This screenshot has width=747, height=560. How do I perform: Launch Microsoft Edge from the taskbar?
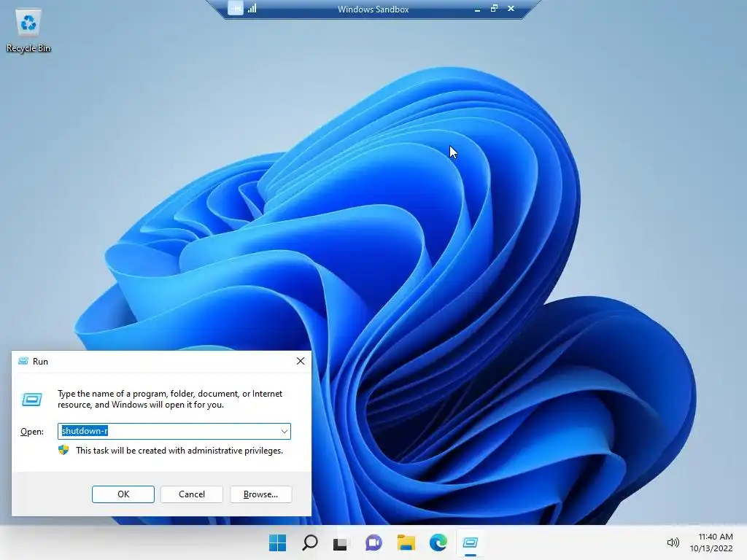pos(438,542)
